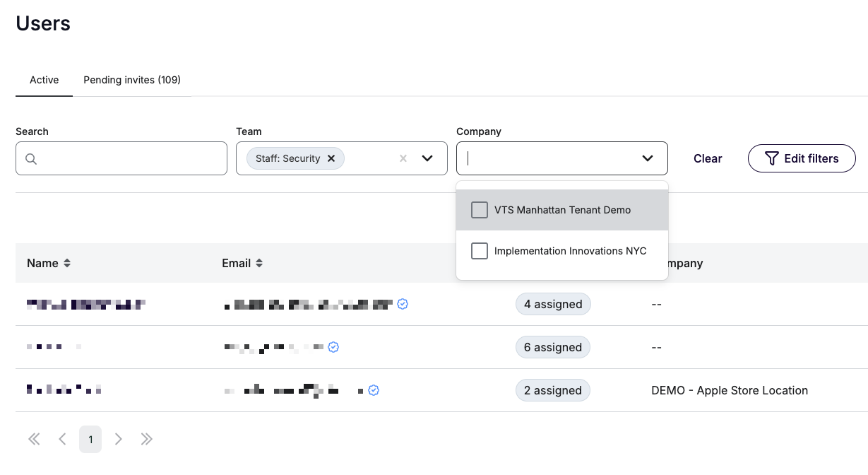Open the Pending invites (109) tab

click(132, 80)
